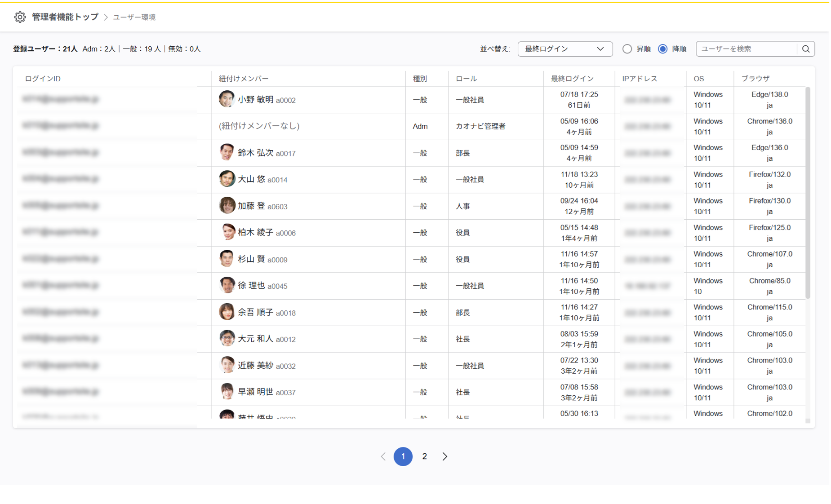The width and height of the screenshot is (831, 504).
Task: Go to previous page with left arrow
Action: click(x=383, y=456)
